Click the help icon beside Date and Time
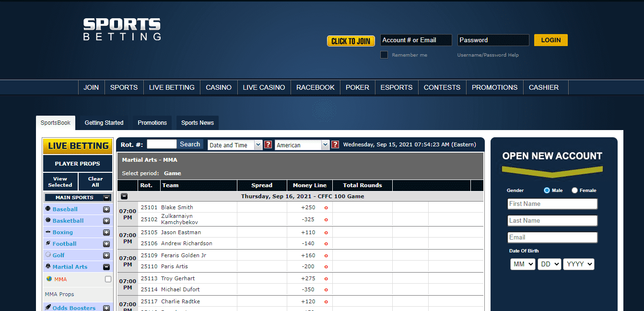This screenshot has width=644, height=311. coord(268,144)
